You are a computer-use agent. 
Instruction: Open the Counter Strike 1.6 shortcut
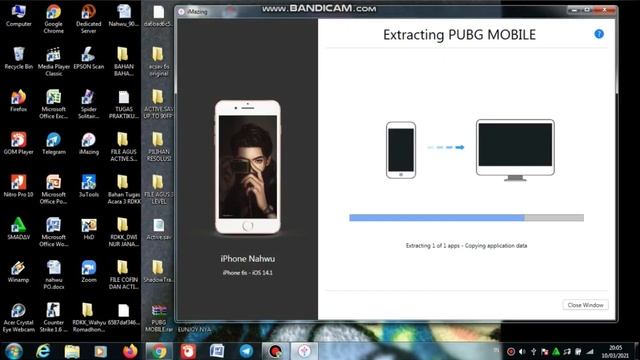pos(53,318)
